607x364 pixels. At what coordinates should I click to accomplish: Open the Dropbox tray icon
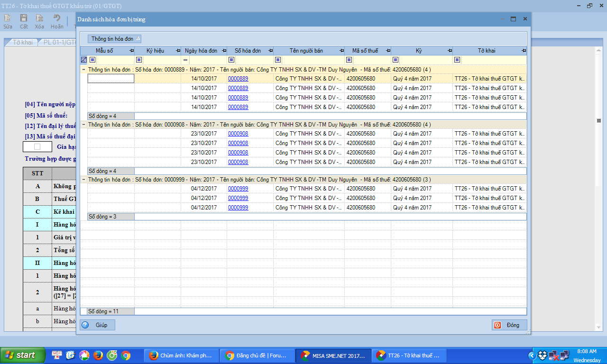pyautogui.click(x=543, y=355)
